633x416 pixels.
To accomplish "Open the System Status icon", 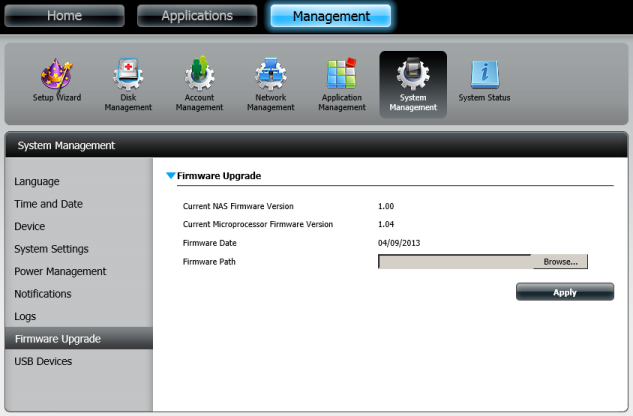I will [x=484, y=80].
